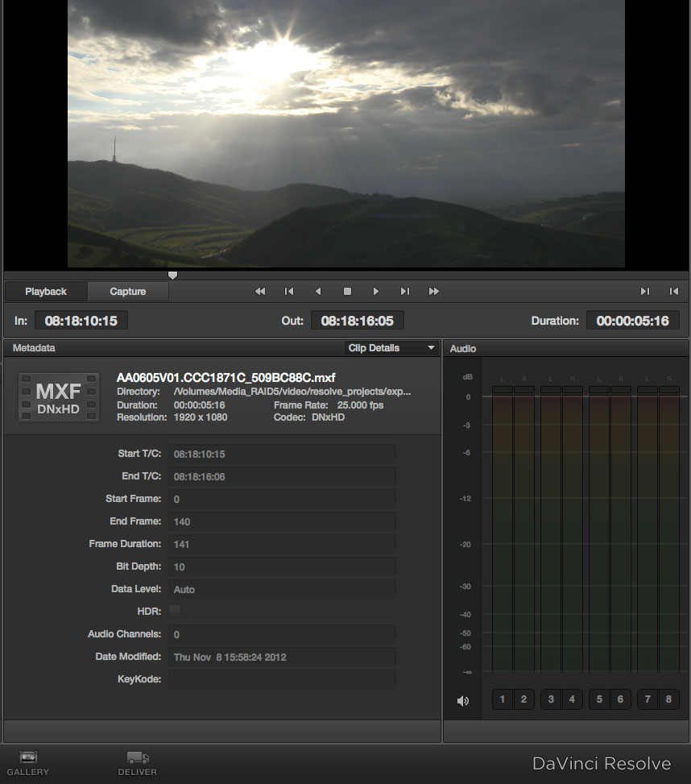Viewport: 691px width, 784px height.
Task: Click the Out timecode field
Action: [x=357, y=321]
